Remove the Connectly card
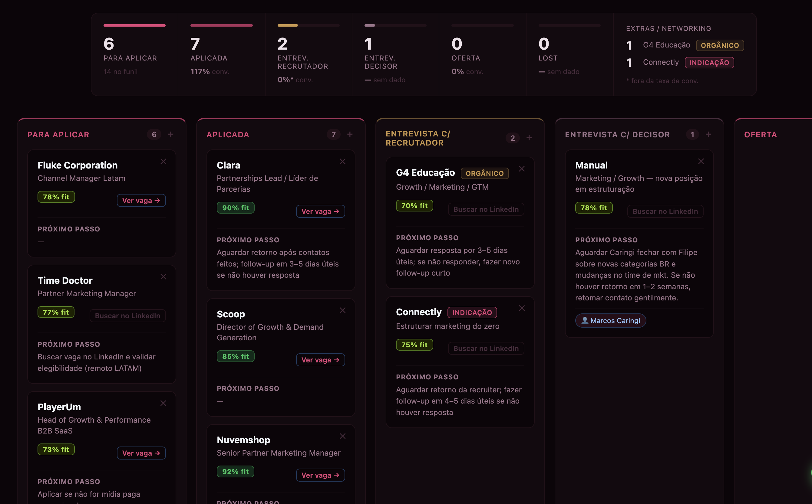 (x=521, y=308)
